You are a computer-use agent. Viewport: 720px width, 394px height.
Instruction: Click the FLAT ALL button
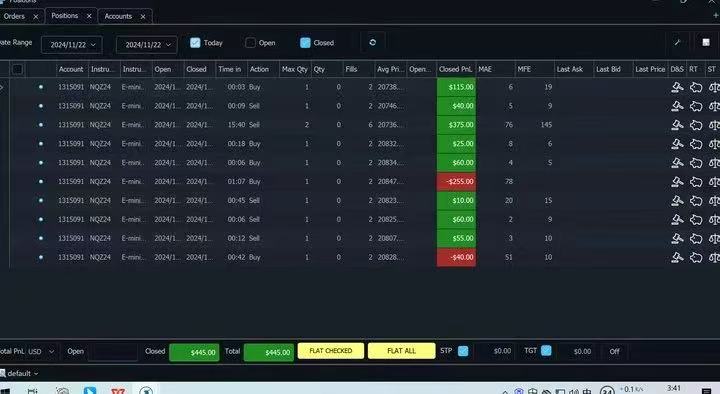[x=401, y=351]
